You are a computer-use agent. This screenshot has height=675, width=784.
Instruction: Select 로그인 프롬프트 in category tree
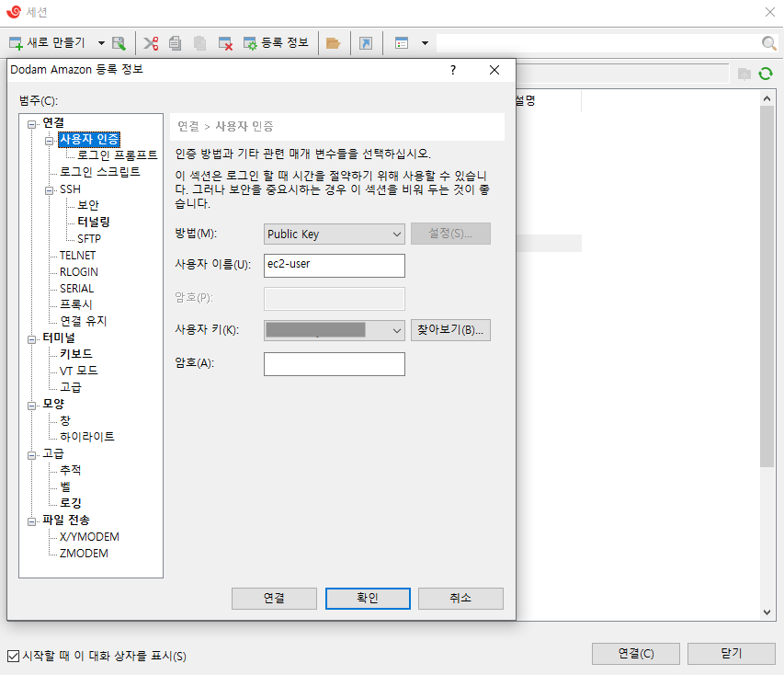(x=118, y=155)
